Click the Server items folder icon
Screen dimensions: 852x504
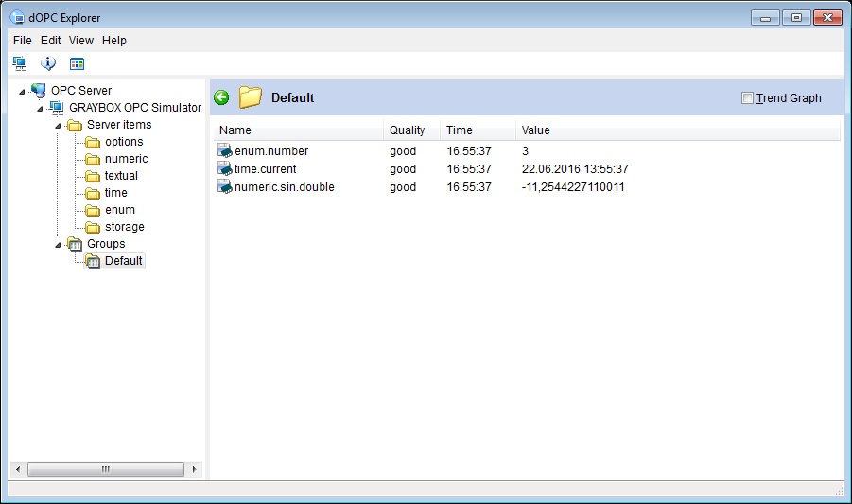point(75,125)
